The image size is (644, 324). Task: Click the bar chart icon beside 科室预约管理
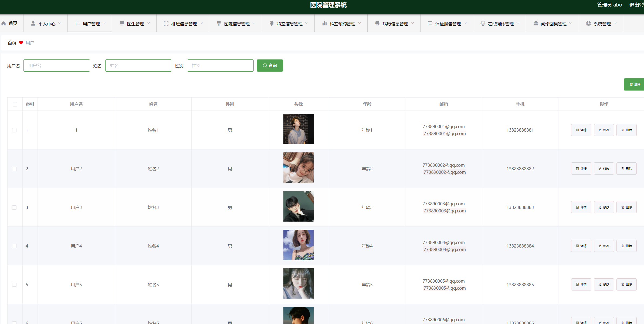pyautogui.click(x=324, y=24)
